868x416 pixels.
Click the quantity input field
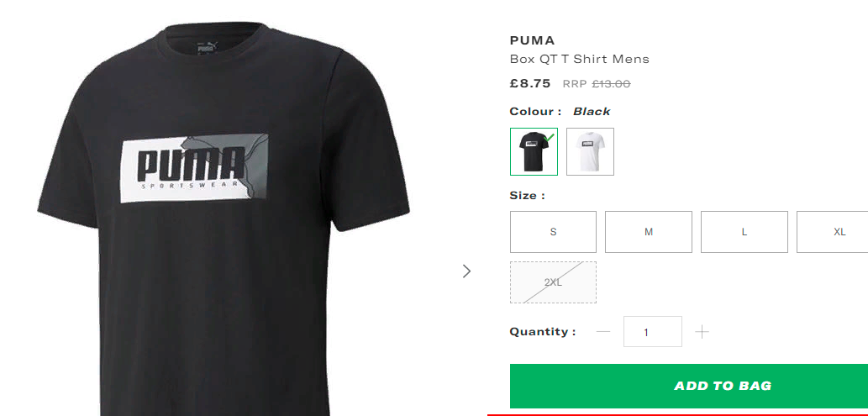pyautogui.click(x=653, y=332)
